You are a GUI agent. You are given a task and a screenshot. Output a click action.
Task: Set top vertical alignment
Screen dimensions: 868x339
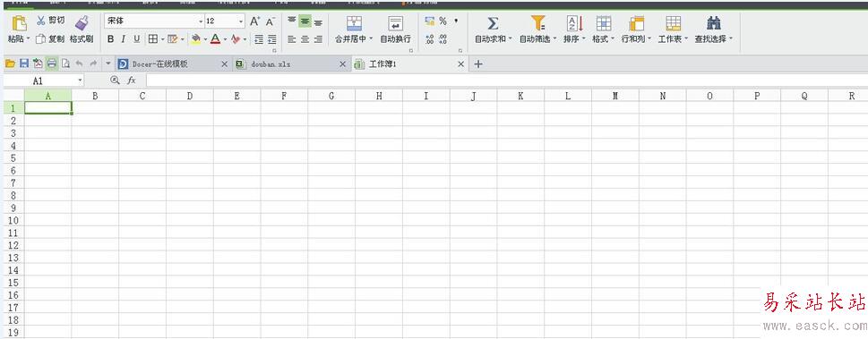point(292,21)
